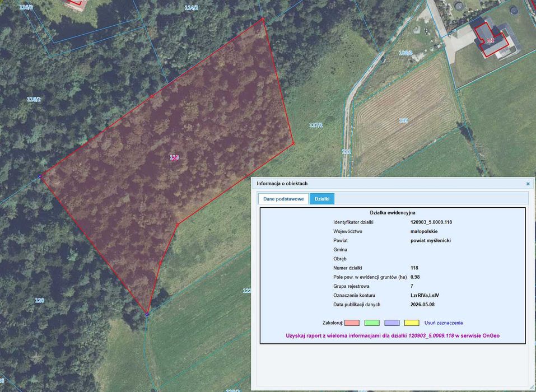
Task: Click the Usuń zaznaczenia link
Action: tap(444, 323)
